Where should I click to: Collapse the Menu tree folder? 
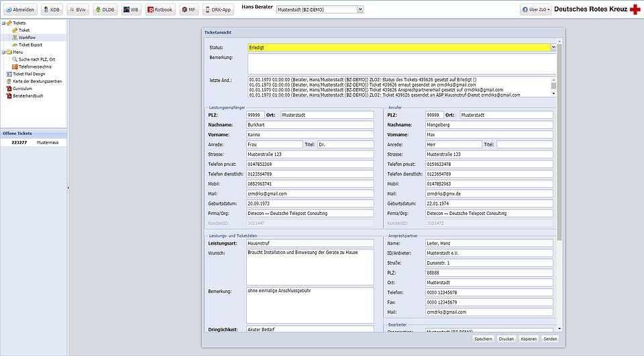point(3,52)
